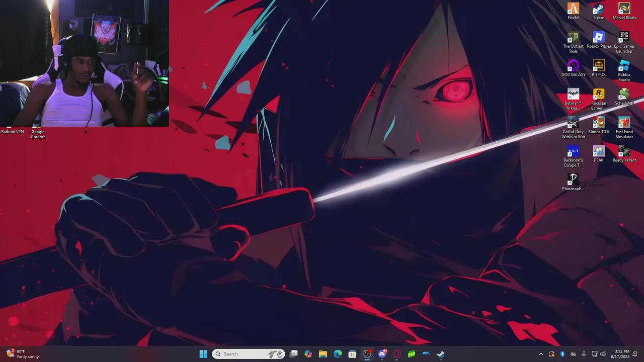Open the green app icon in taskbar
Image resolution: width=644 pixels, height=362 pixels.
click(x=412, y=354)
